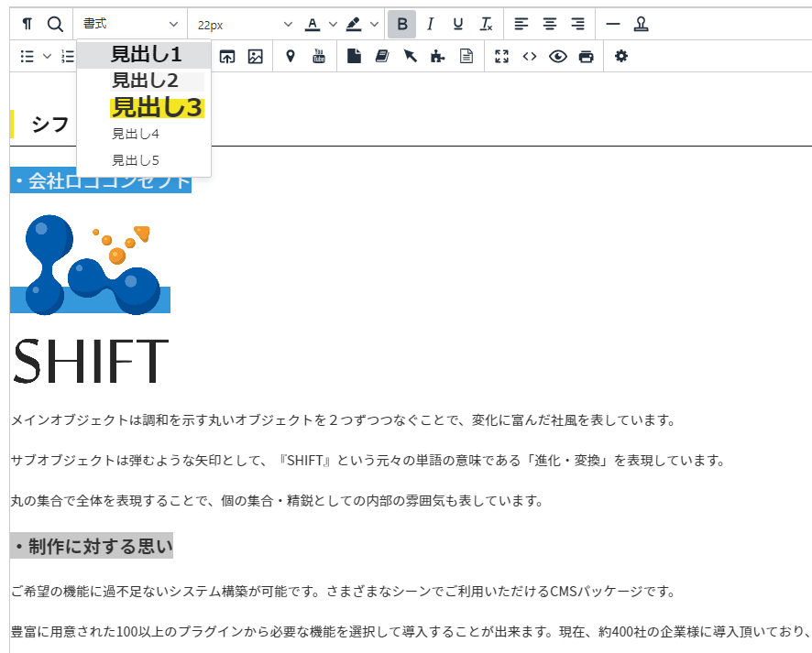Click the 制作に対する思い heading
Viewport: 812px width, 653px height.
tap(92, 546)
